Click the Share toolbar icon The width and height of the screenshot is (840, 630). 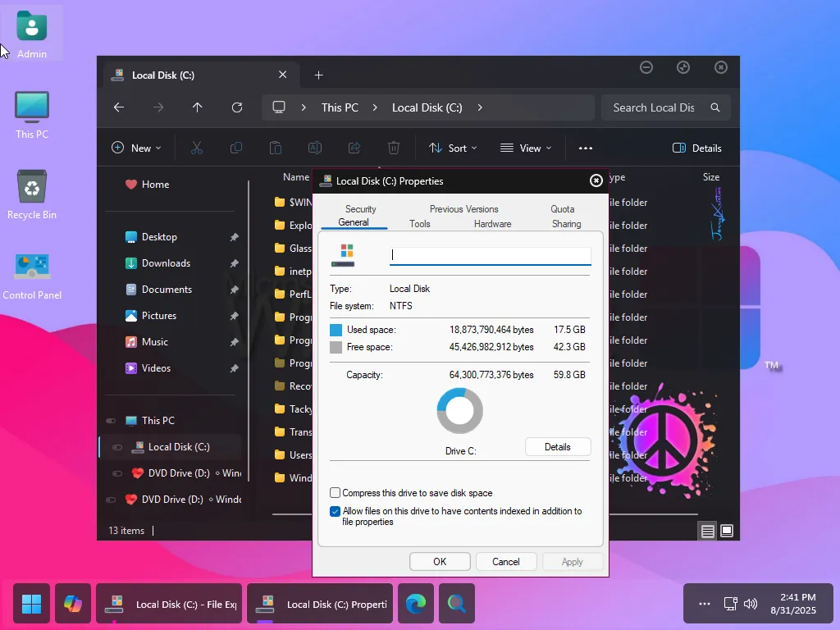coord(354,148)
